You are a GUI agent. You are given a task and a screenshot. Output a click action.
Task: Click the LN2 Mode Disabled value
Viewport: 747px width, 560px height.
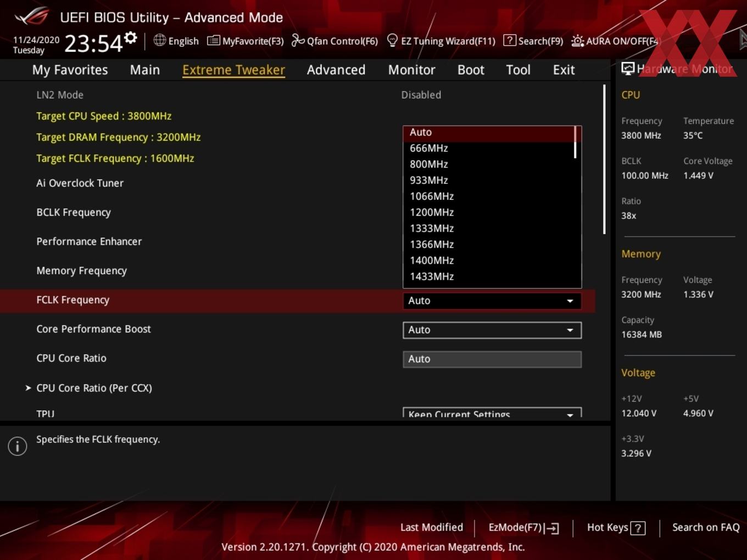click(421, 95)
